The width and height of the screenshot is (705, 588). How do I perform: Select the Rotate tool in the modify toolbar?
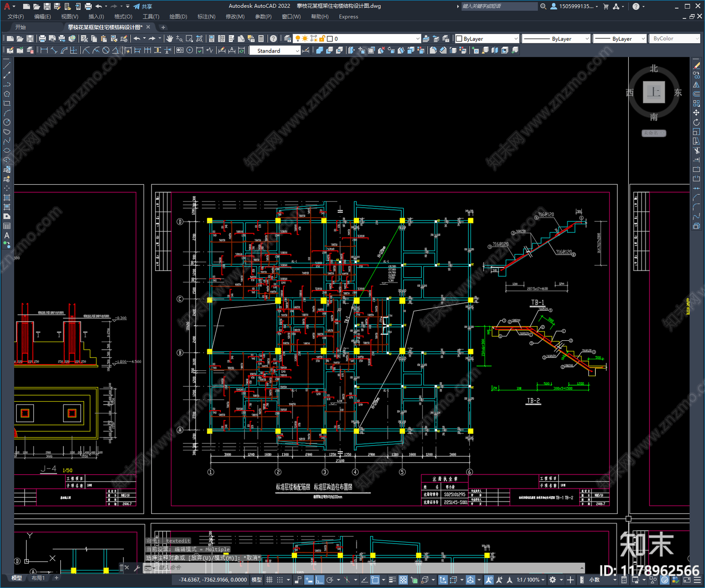696,122
